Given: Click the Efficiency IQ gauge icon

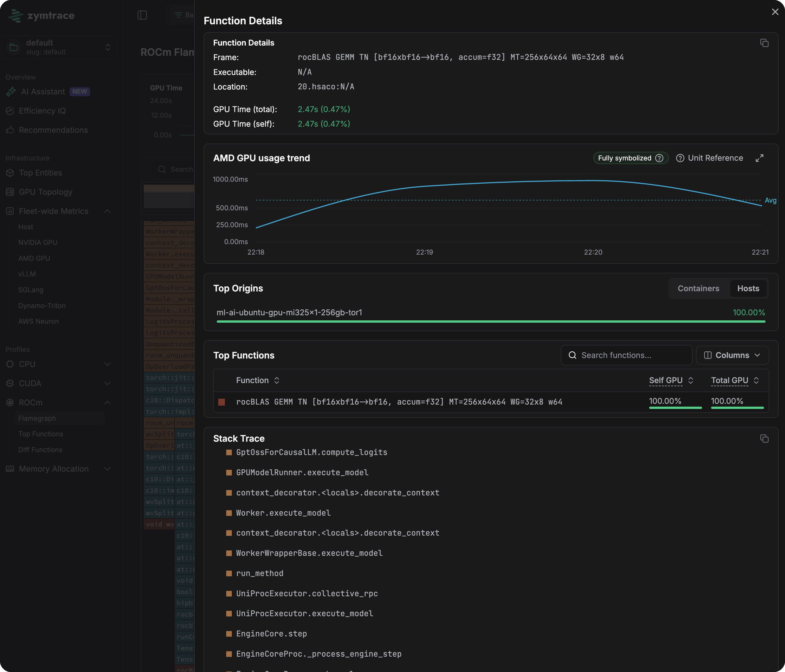Looking at the screenshot, I should click(10, 111).
